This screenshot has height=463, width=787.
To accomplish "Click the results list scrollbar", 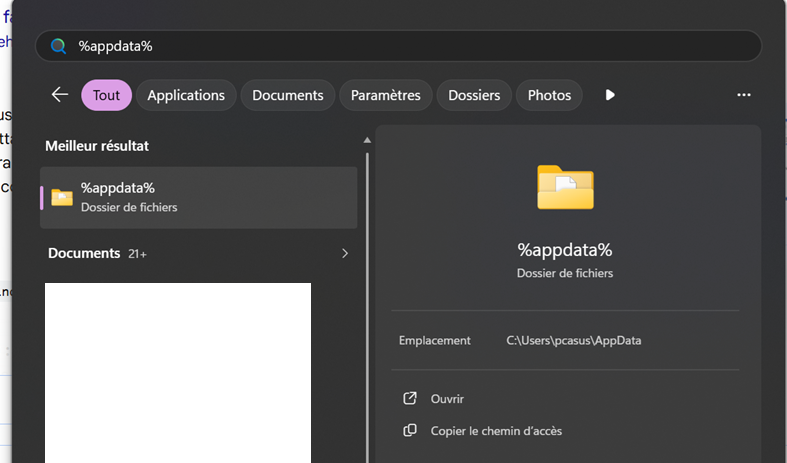I will tap(367, 307).
